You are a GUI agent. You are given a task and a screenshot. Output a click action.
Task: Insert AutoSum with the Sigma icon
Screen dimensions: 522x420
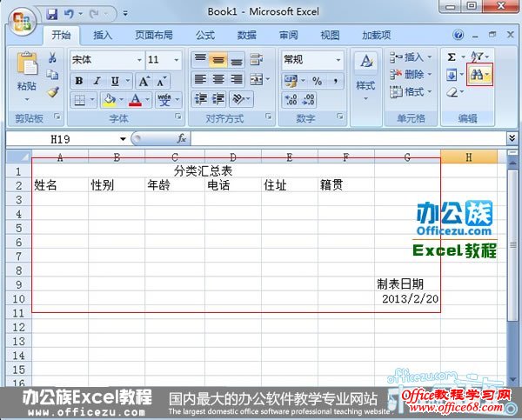click(452, 57)
